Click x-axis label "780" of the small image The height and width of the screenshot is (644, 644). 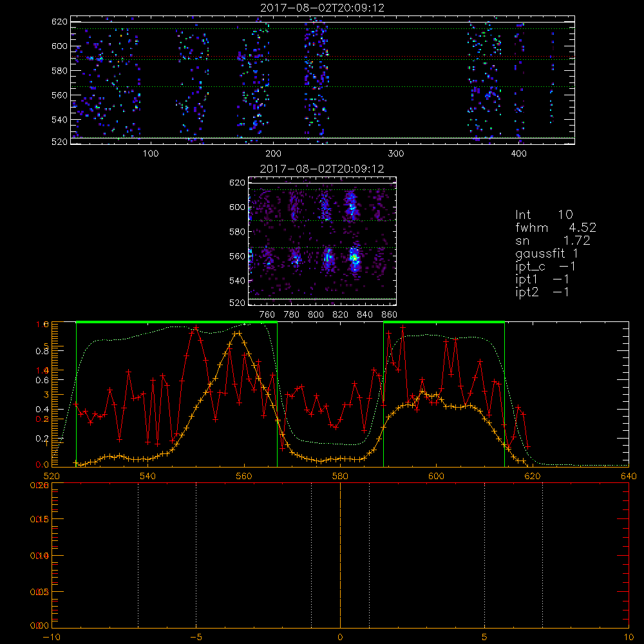click(x=292, y=315)
